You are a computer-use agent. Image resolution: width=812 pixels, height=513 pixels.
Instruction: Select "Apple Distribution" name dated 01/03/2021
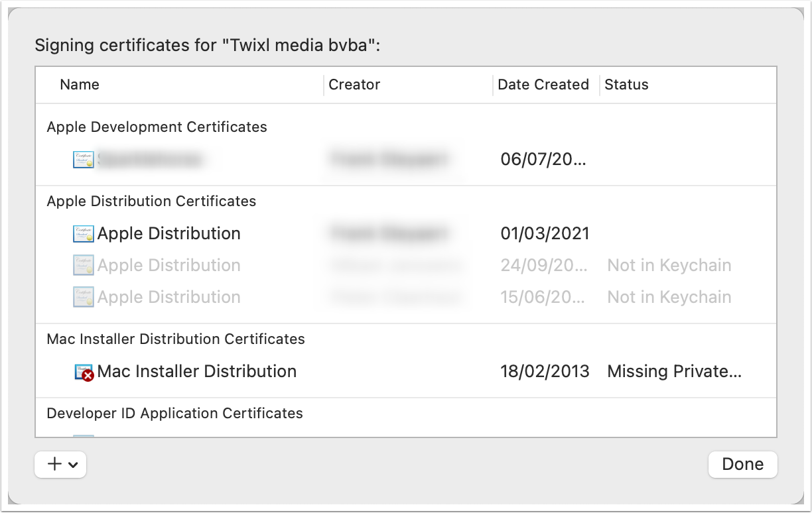[x=169, y=233]
